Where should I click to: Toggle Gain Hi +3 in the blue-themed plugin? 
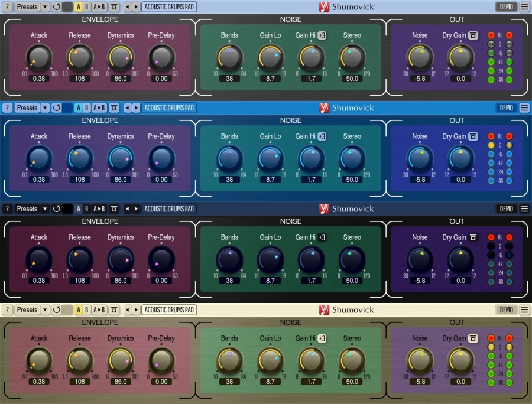tap(322, 136)
